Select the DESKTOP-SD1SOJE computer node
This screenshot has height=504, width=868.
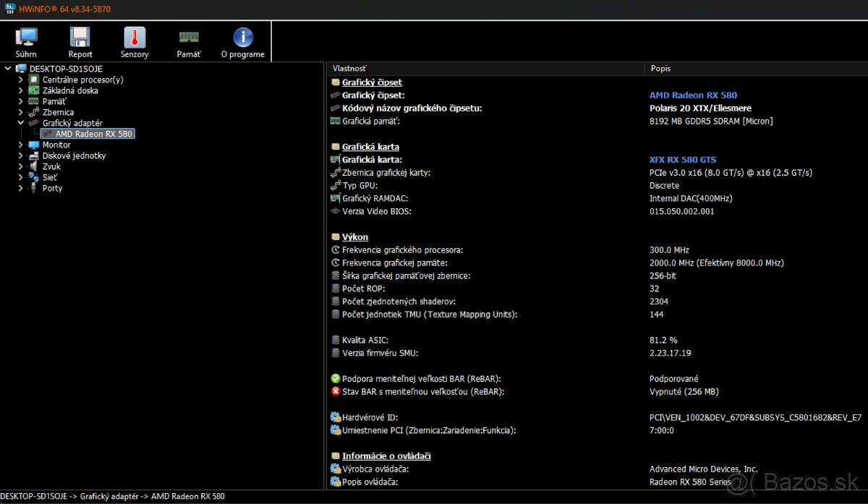pyautogui.click(x=65, y=69)
